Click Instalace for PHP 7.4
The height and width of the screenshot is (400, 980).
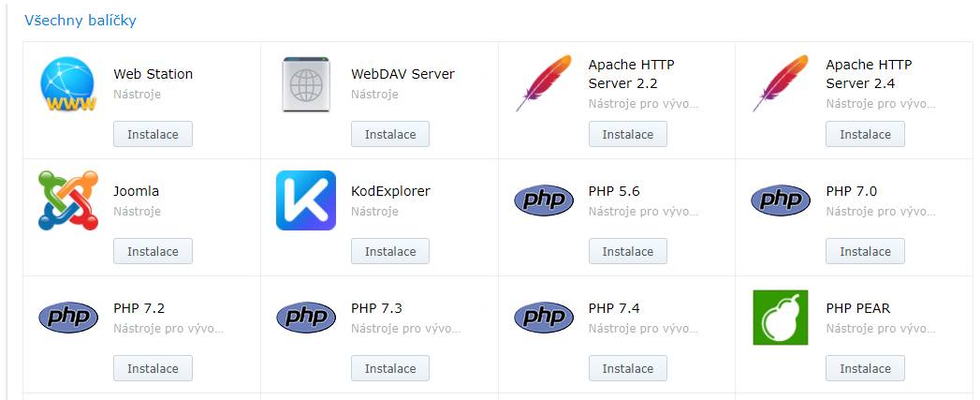[x=628, y=369]
